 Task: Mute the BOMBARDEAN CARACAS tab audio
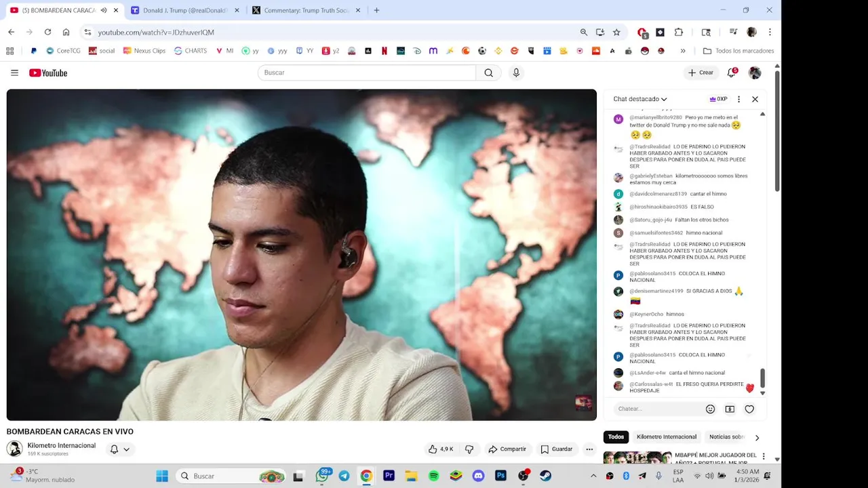pos(103,10)
